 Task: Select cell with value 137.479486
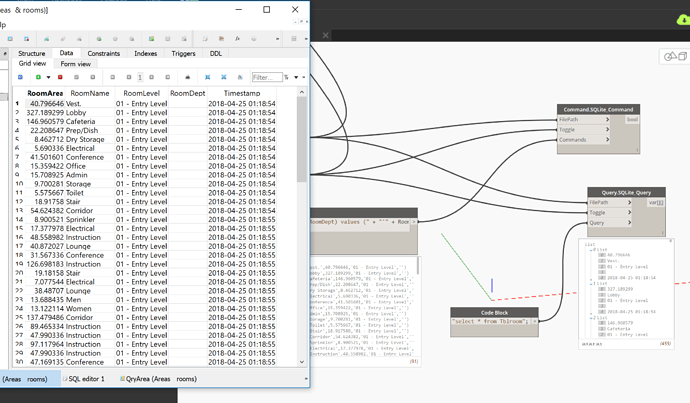pyautogui.click(x=45, y=318)
